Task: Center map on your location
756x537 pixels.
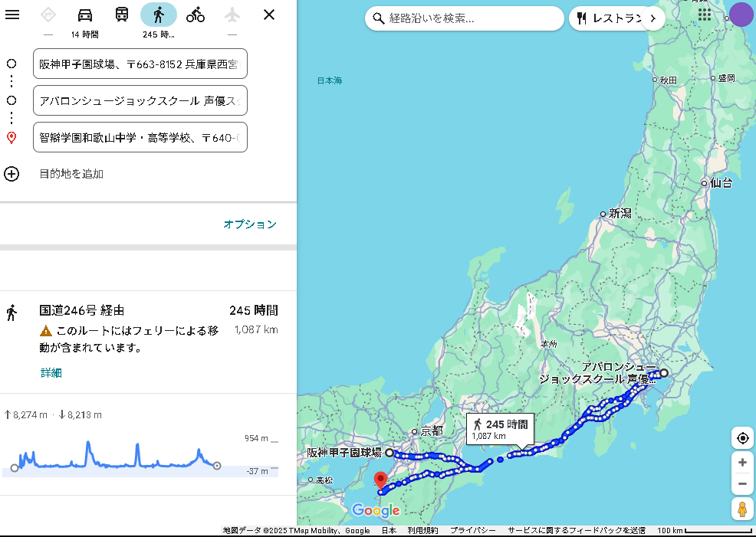Action: [742, 438]
